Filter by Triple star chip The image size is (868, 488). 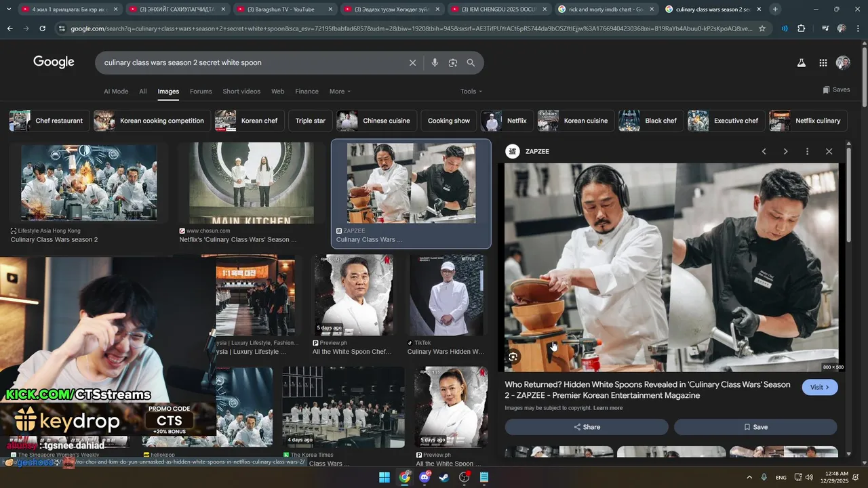tap(311, 121)
